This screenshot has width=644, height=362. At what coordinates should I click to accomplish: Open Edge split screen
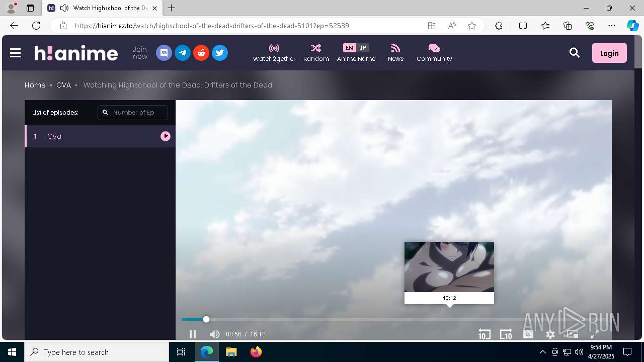click(523, 26)
